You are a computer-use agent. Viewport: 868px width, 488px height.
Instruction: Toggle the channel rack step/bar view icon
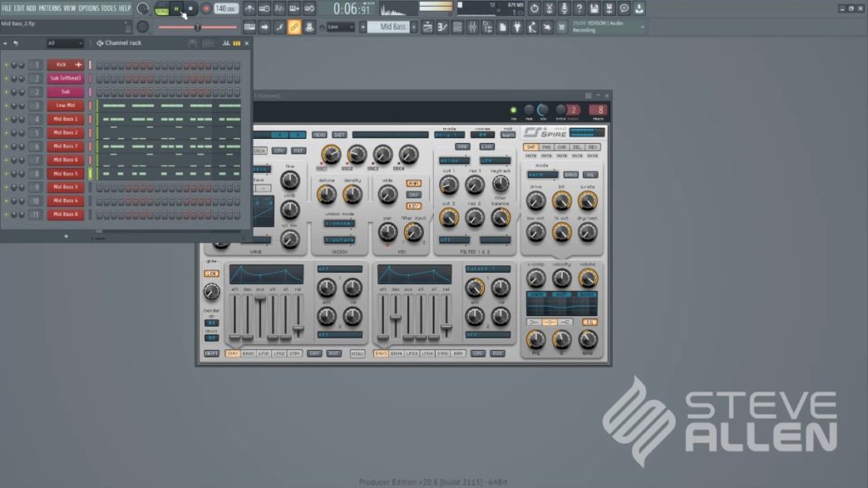pos(237,43)
